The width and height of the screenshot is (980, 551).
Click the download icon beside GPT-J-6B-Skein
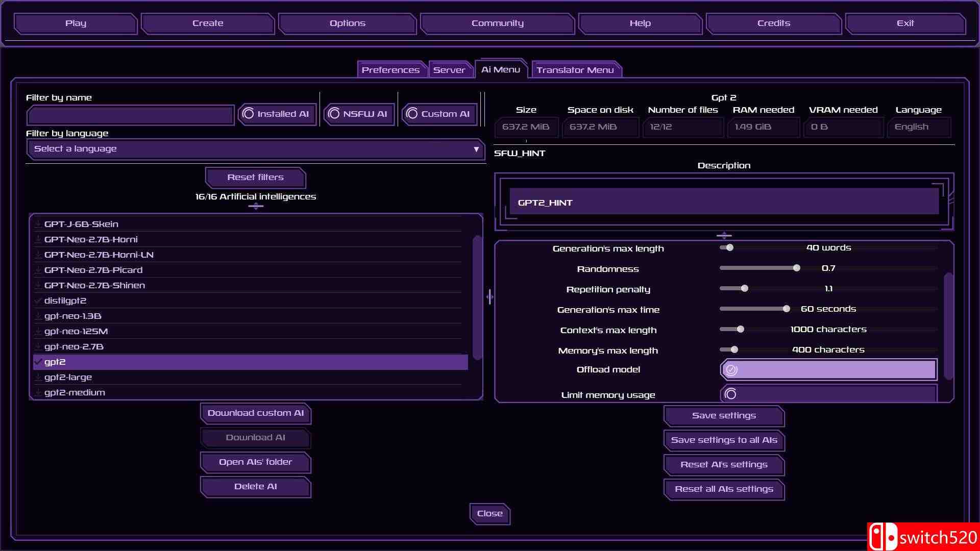[x=38, y=223]
